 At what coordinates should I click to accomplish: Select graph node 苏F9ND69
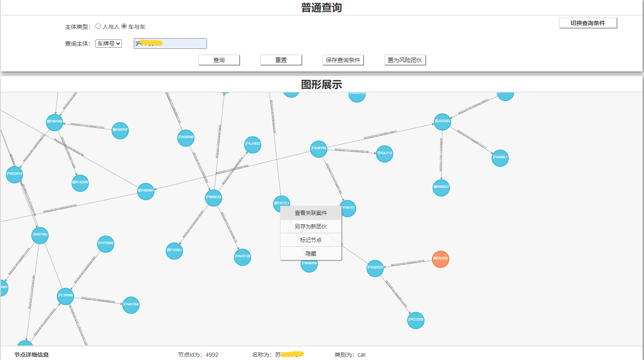54,122
